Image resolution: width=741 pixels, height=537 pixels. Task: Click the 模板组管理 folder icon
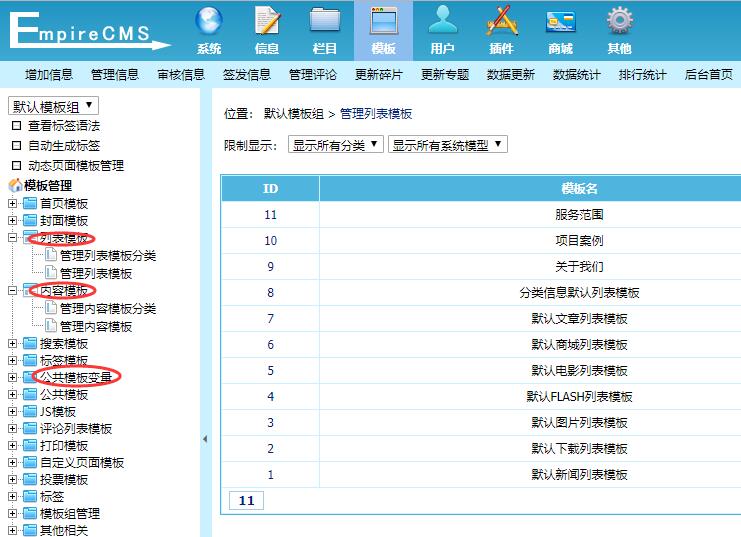pyautogui.click(x=30, y=513)
